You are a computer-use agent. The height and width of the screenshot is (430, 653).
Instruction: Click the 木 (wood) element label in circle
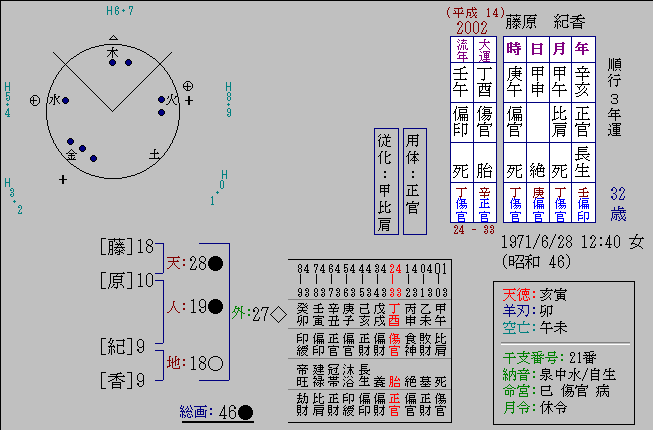(112, 51)
